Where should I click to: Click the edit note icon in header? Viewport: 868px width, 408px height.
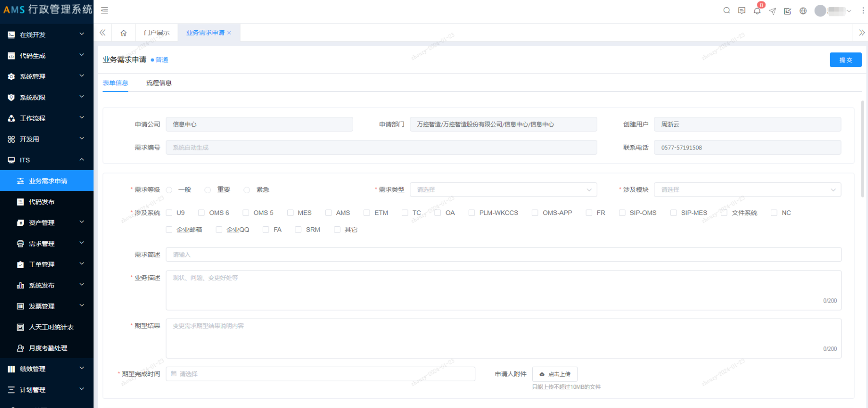(x=788, y=11)
